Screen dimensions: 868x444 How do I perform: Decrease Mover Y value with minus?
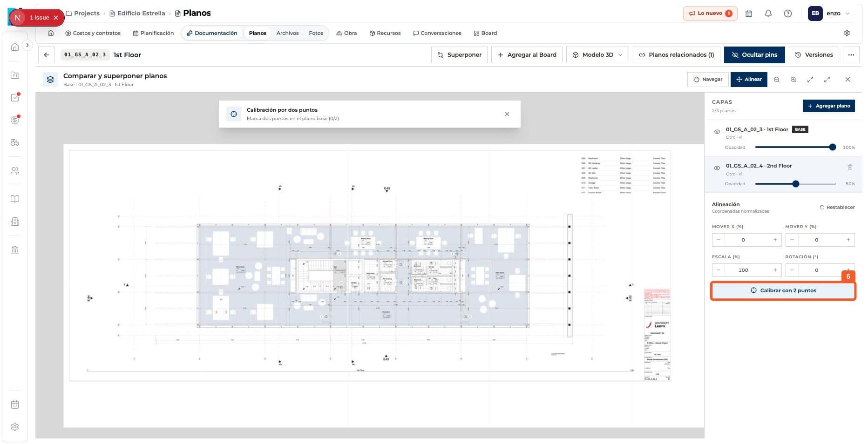click(792, 240)
